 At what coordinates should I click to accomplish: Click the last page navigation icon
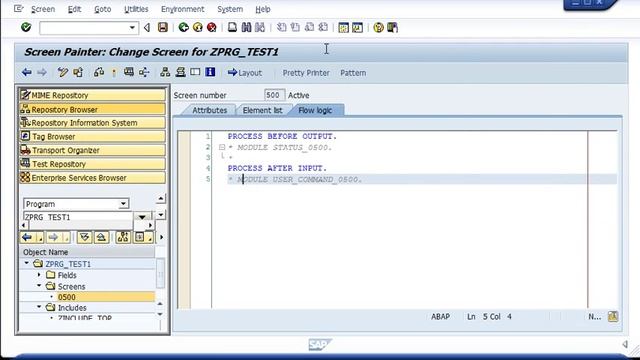[x=323, y=27]
